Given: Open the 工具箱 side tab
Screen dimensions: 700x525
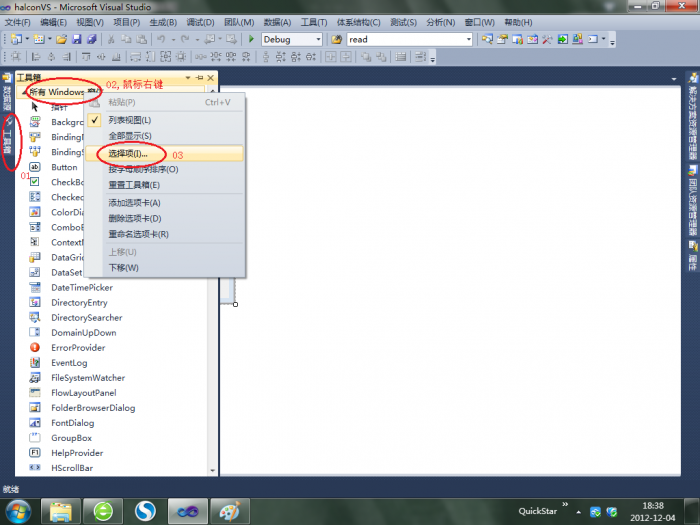Looking at the screenshot, I should pyautogui.click(x=7, y=136).
